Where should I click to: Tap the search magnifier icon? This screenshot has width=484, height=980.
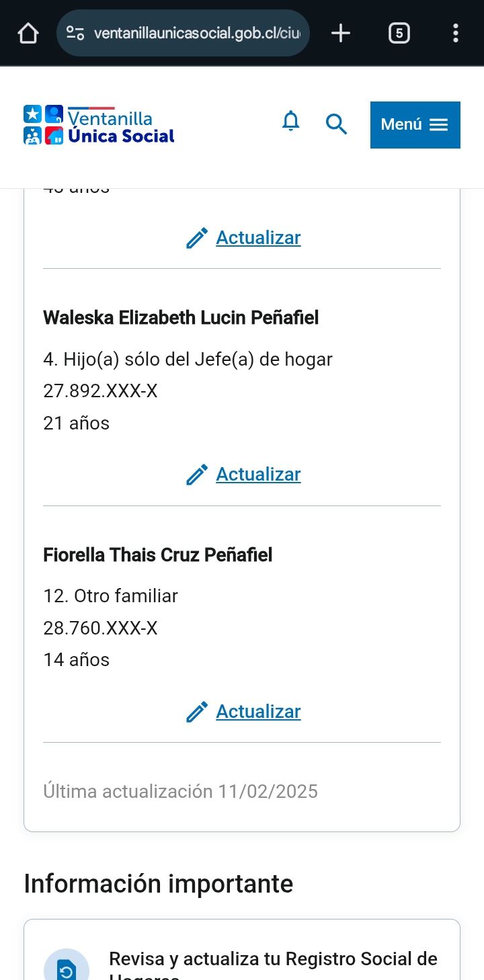click(336, 124)
